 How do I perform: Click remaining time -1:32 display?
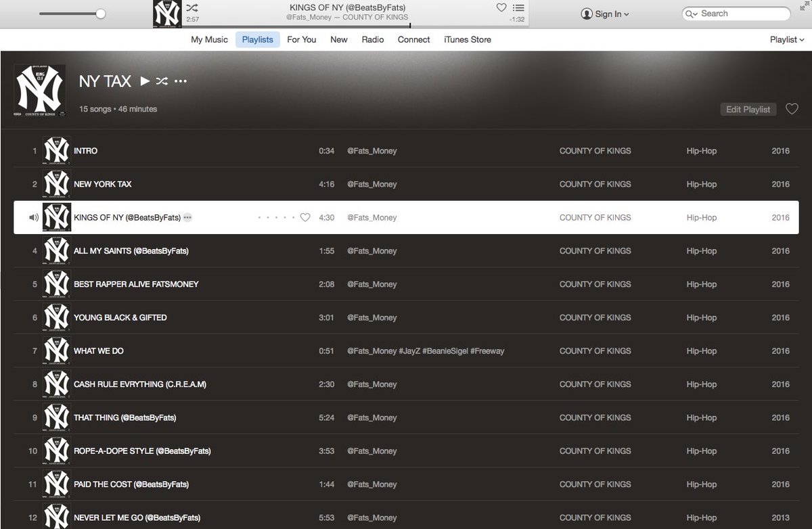[x=517, y=20]
